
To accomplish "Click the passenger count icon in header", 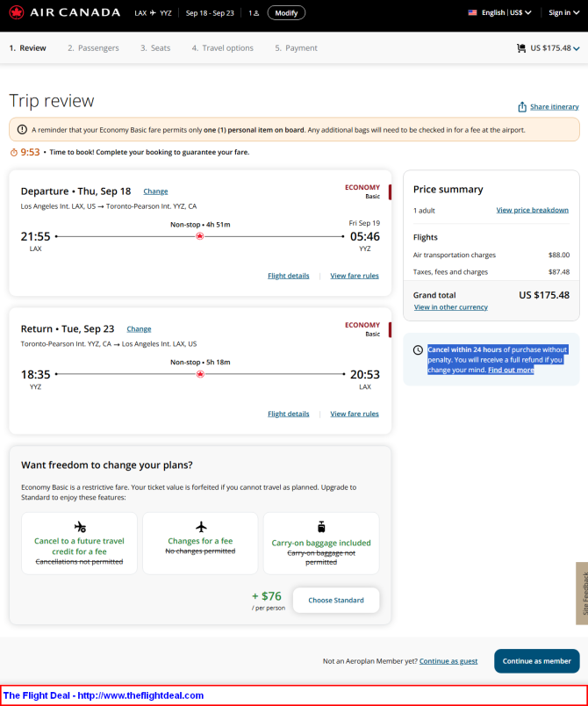I will click(256, 13).
